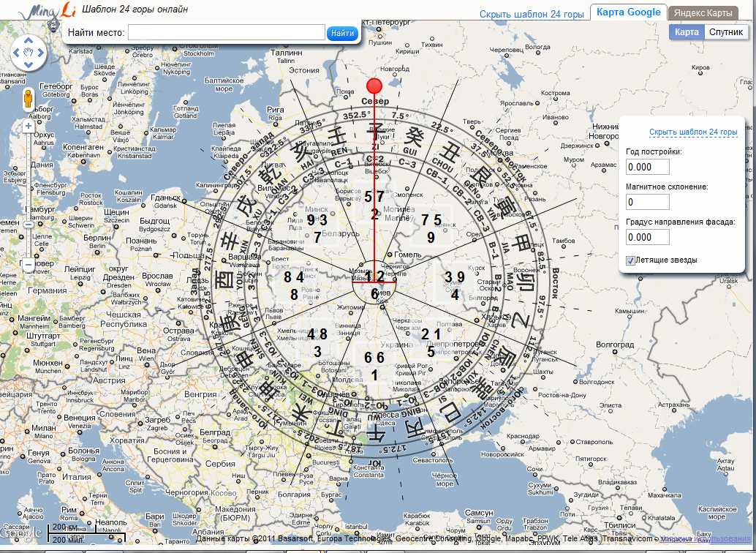Toggle the Летящие звезды checkbox
Image resolution: width=756 pixels, height=553 pixels.
(630, 260)
